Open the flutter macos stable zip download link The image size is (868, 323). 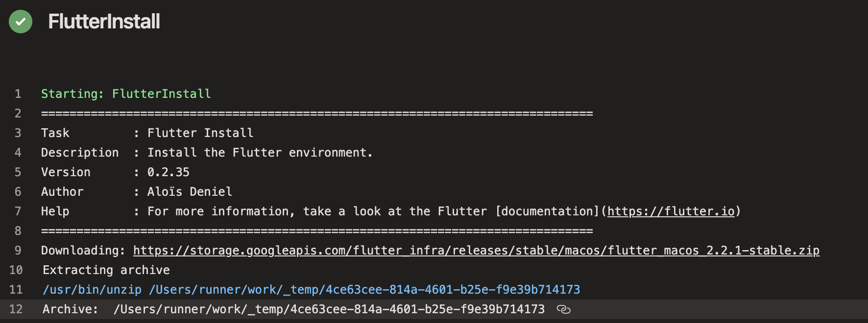coord(476,251)
